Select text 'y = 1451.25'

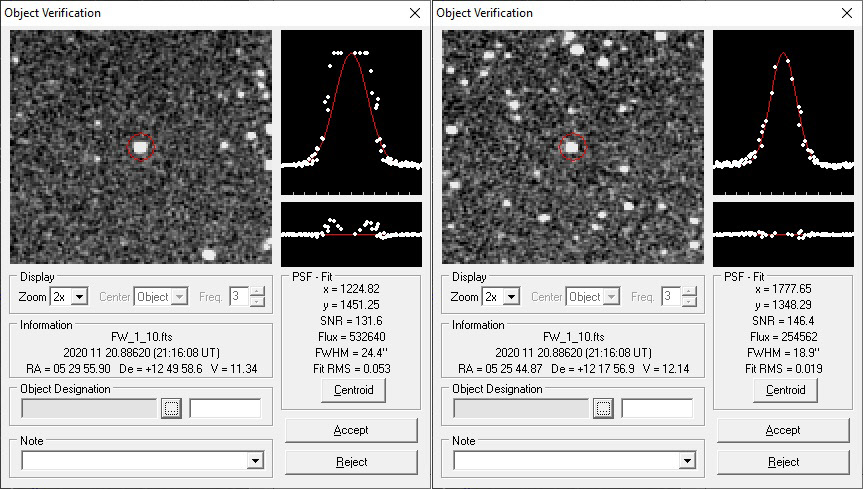coord(351,305)
